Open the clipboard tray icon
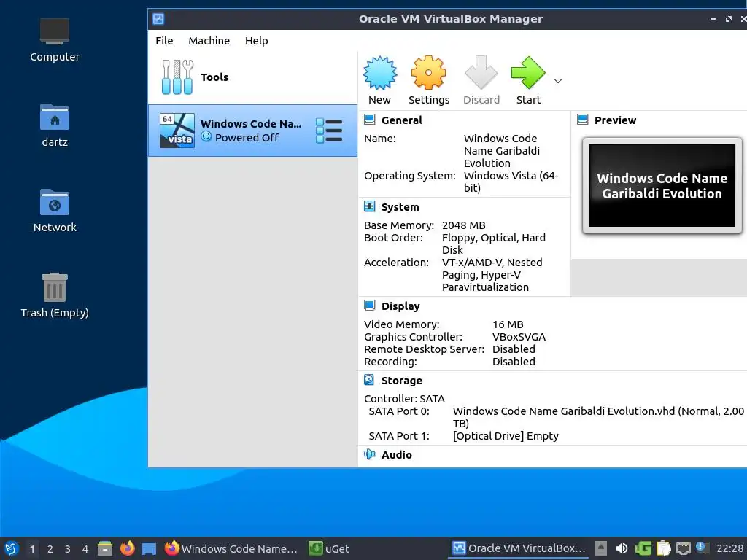This screenshot has width=747, height=560. click(663, 548)
